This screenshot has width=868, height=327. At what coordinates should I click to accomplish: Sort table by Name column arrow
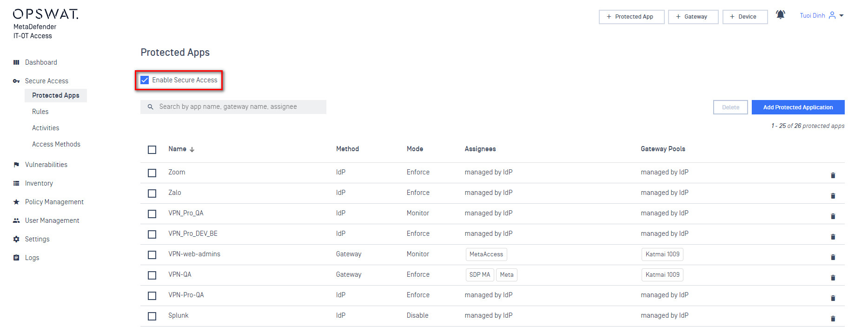pos(192,149)
